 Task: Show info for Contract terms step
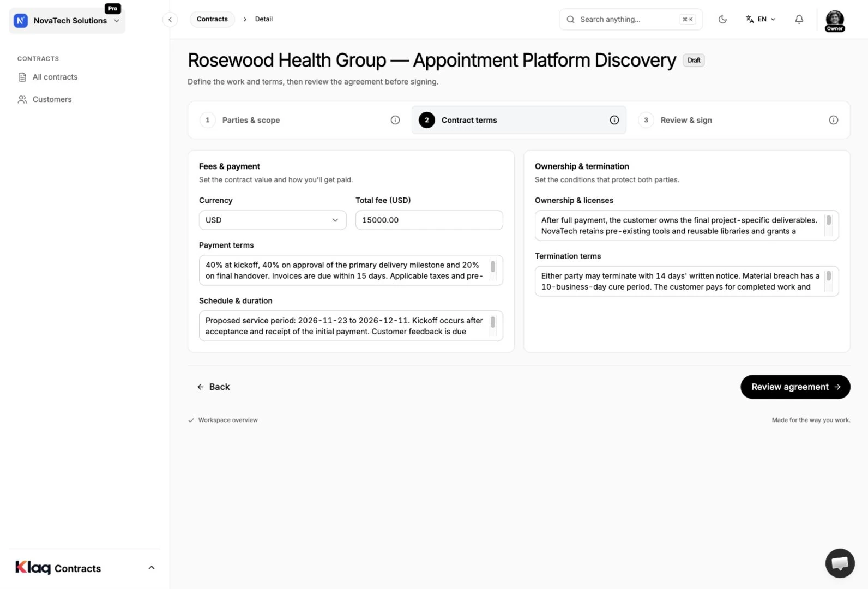[x=614, y=120]
